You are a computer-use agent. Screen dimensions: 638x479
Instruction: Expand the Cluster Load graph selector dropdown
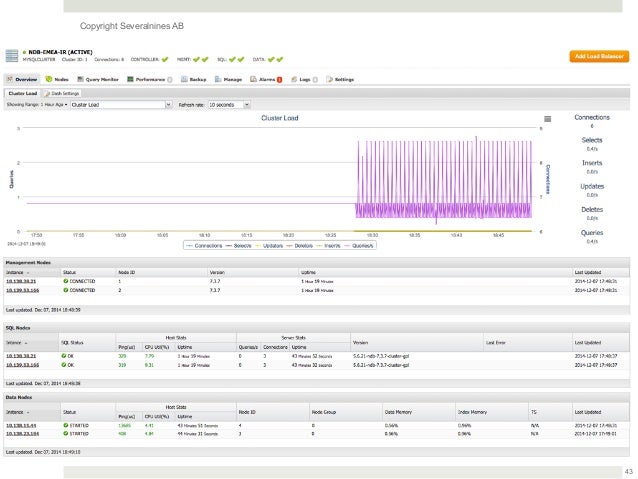click(x=118, y=103)
